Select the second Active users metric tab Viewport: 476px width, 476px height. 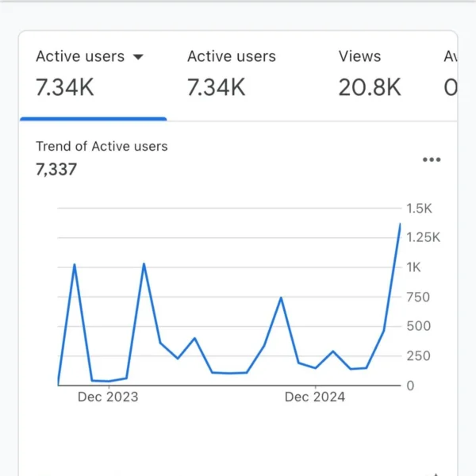[x=232, y=75]
